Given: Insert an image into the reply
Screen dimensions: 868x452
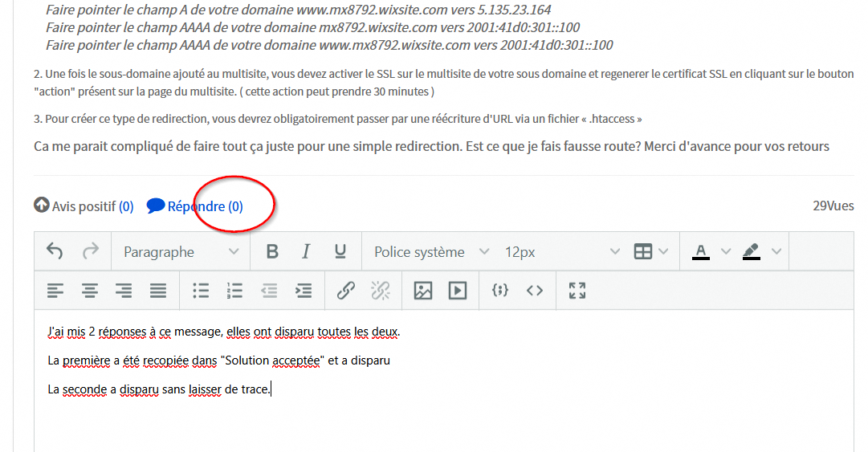Looking at the screenshot, I should click(x=423, y=291).
